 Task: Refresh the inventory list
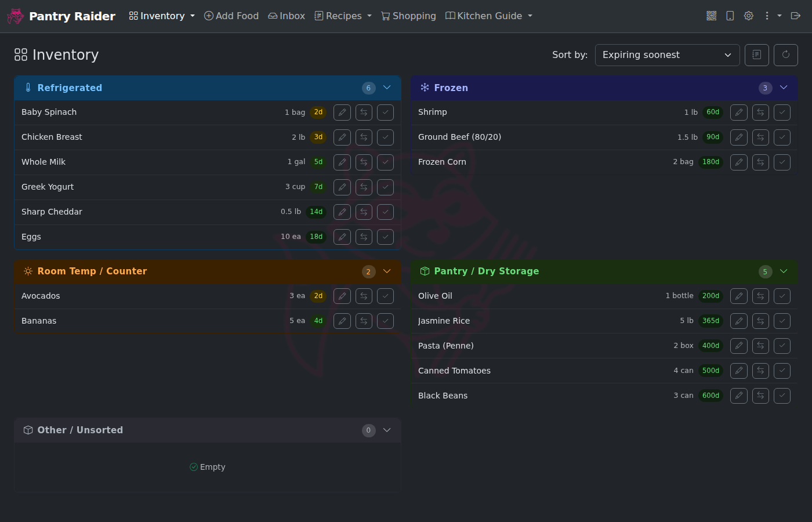(786, 55)
